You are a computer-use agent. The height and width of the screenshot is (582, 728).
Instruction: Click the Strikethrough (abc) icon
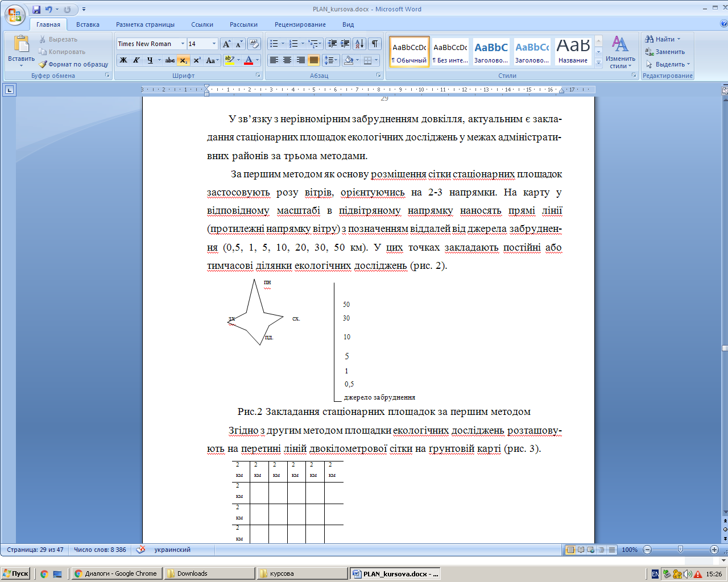click(x=169, y=60)
